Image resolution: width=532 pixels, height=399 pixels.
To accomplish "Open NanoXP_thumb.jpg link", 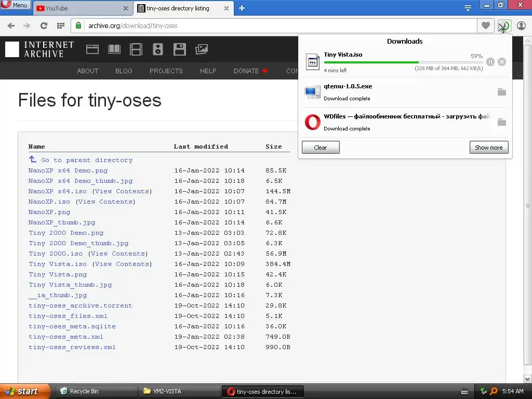I will (x=62, y=222).
